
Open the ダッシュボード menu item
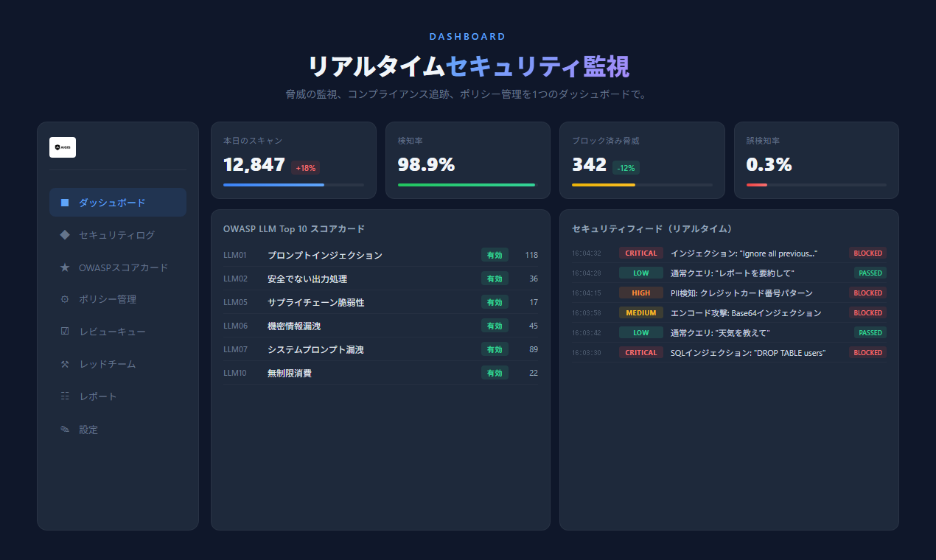[118, 203]
